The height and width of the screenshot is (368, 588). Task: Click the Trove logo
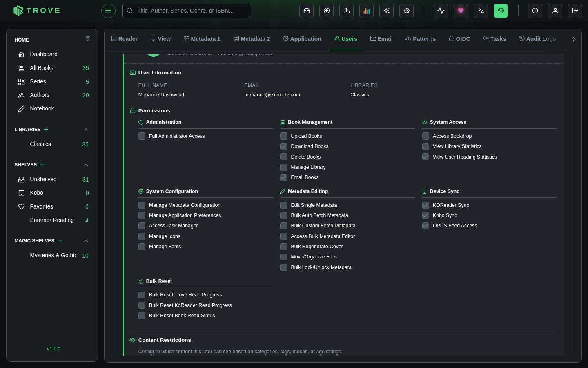click(37, 11)
